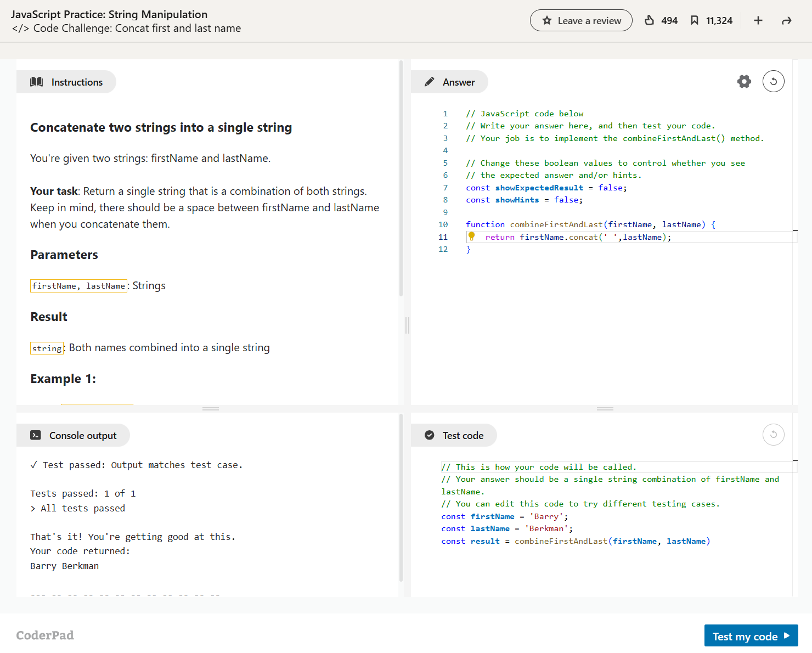The width and height of the screenshot is (812, 653).
Task: Select the Console output tab
Action: click(x=74, y=435)
